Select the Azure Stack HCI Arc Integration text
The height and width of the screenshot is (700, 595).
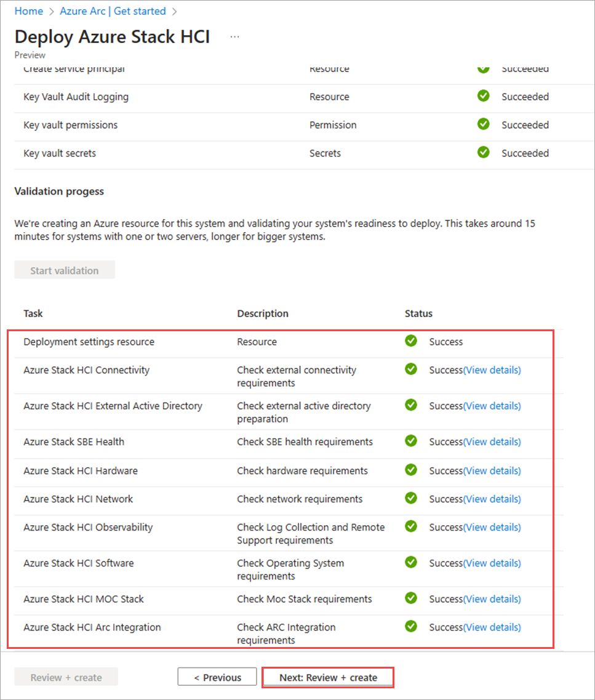click(92, 627)
